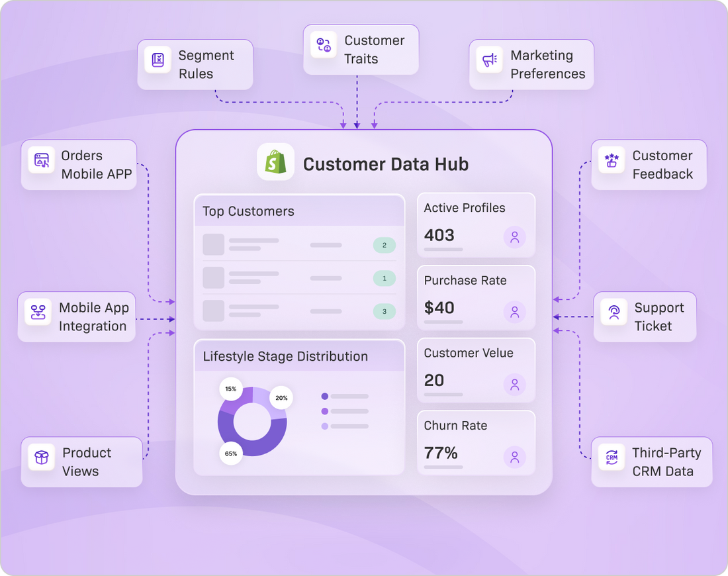Click the Churn Rate value 77%
Screen dimensions: 728x576
click(x=441, y=452)
